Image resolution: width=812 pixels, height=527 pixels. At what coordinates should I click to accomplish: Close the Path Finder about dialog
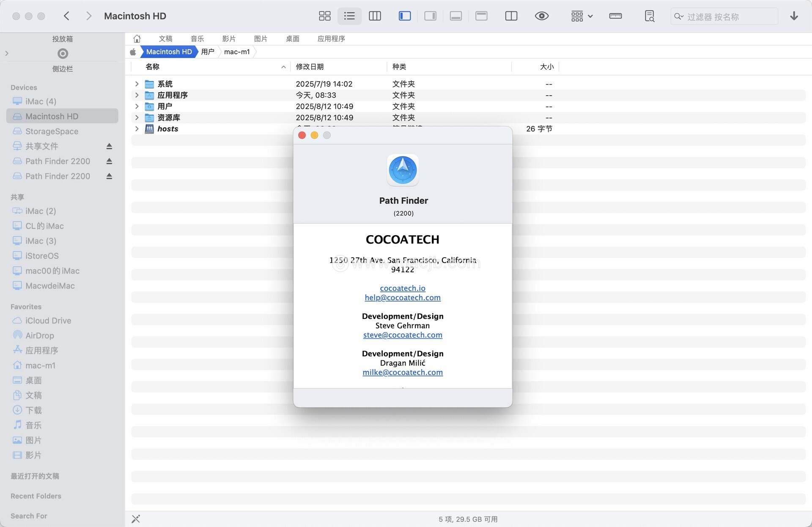pos(302,135)
